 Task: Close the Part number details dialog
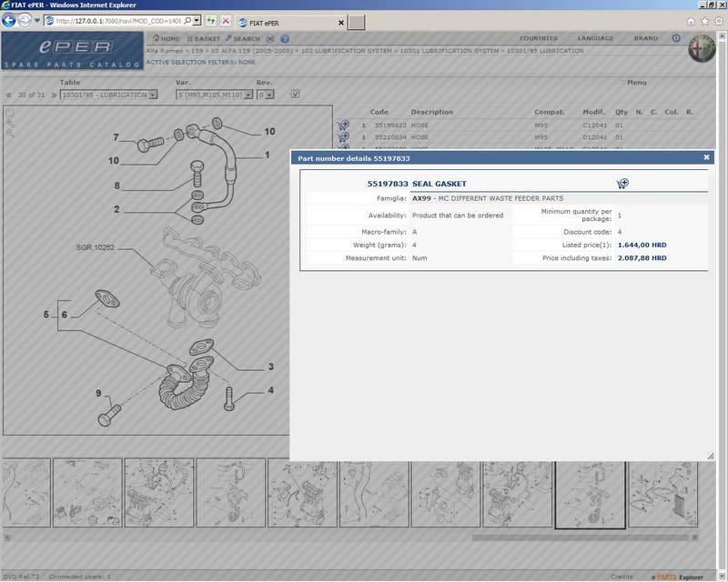click(706, 157)
